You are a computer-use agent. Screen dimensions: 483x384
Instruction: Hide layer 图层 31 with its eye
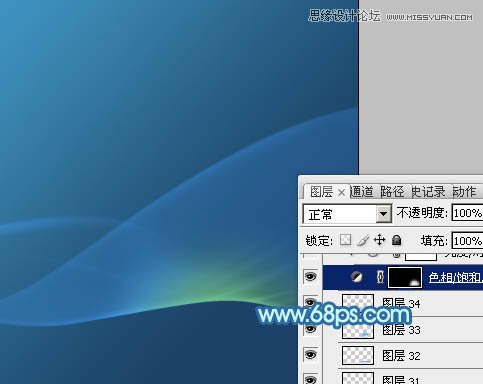point(310,379)
